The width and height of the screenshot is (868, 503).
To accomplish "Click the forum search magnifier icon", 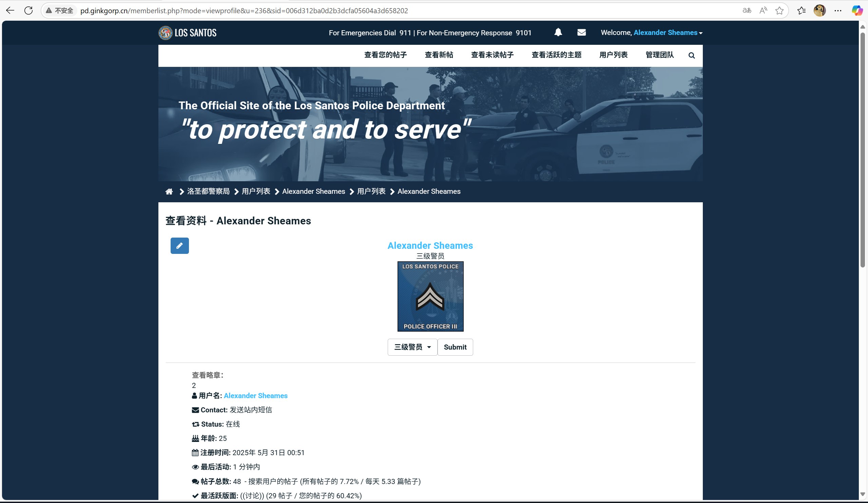I will 691,56.
